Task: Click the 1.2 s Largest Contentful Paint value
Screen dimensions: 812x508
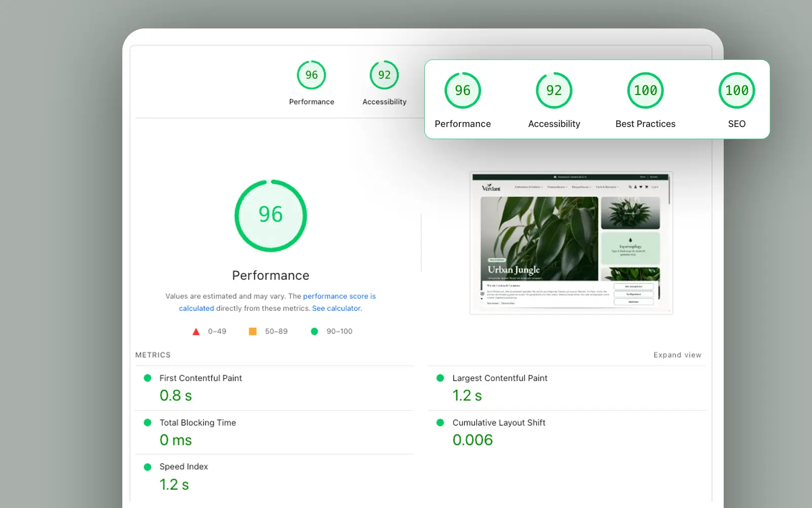Action: tap(467, 396)
